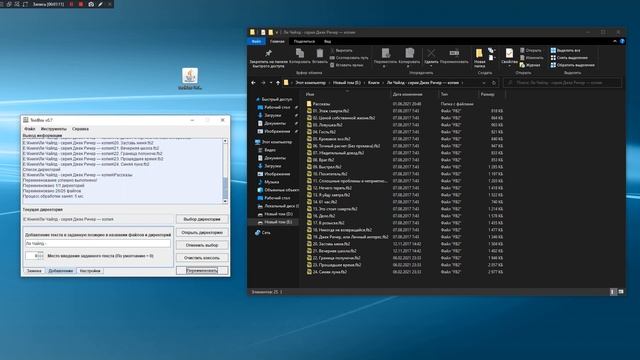
Task: Open ToolBox Файл menu
Action: pyautogui.click(x=29, y=129)
